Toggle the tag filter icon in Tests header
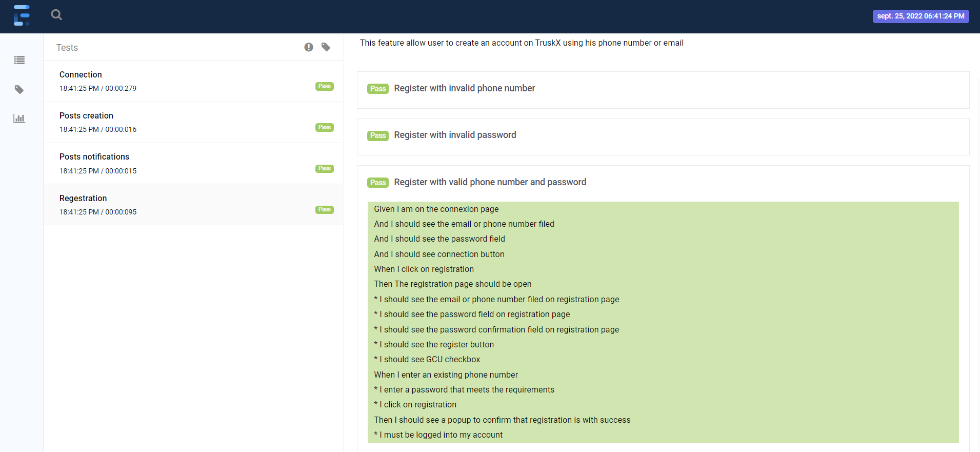The height and width of the screenshot is (452, 980). coord(326,47)
